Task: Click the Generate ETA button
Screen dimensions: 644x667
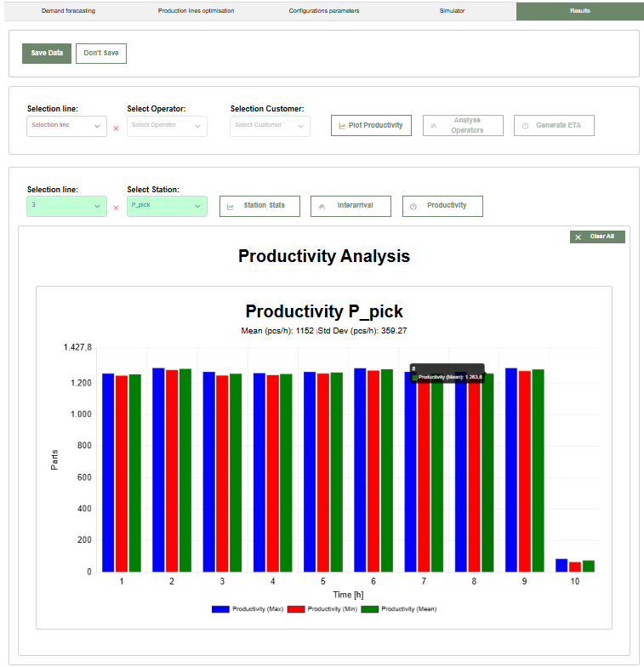Action: (555, 126)
